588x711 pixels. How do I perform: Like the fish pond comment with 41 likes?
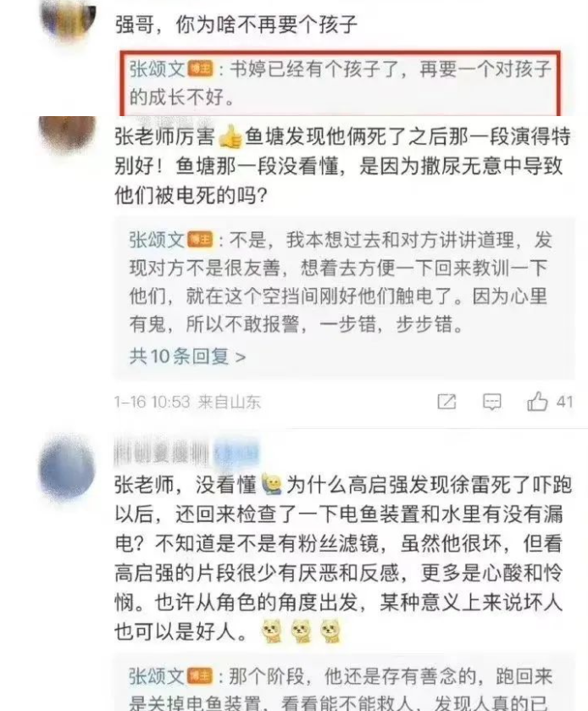pyautogui.click(x=537, y=402)
